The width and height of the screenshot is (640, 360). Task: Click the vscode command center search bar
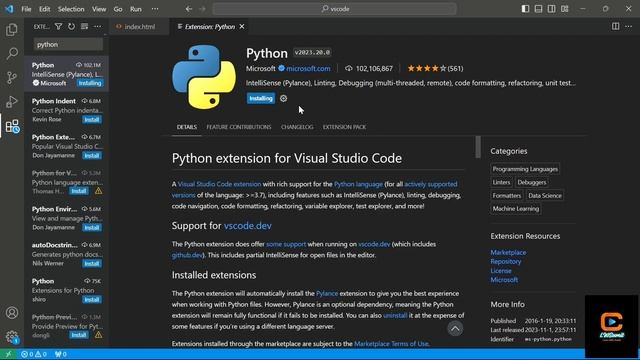[x=334, y=9]
